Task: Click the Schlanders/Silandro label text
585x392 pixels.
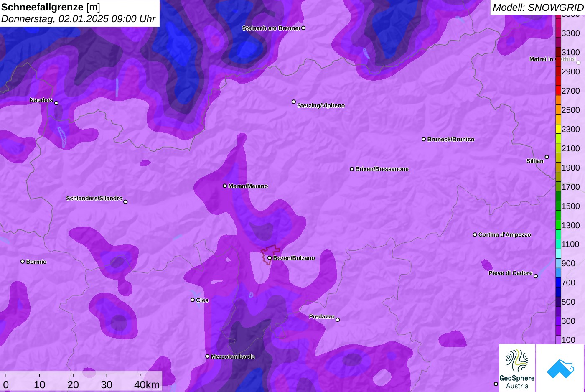Action: [94, 198]
